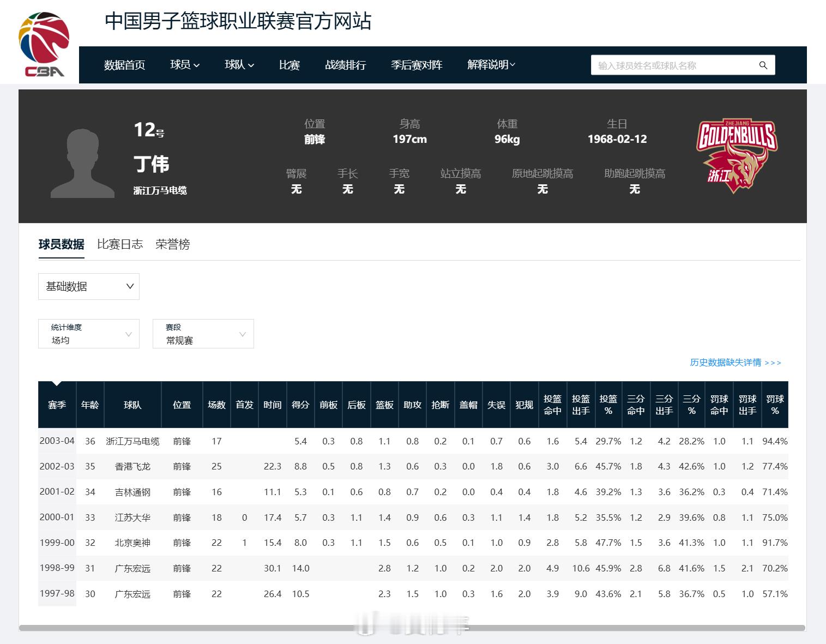Image resolution: width=826 pixels, height=644 pixels.
Task: Click the 47.7% field goal value
Action: (608, 543)
